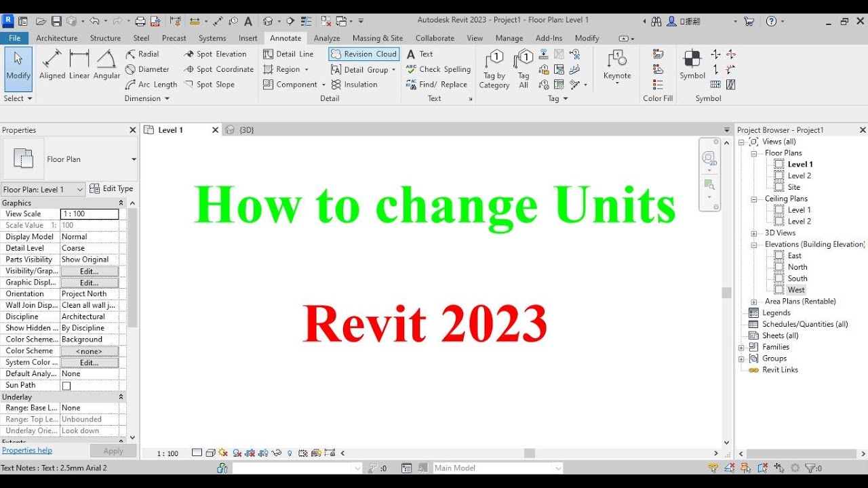The height and width of the screenshot is (488, 868).
Task: Select Level 2 under Floor Plans
Action: [799, 176]
